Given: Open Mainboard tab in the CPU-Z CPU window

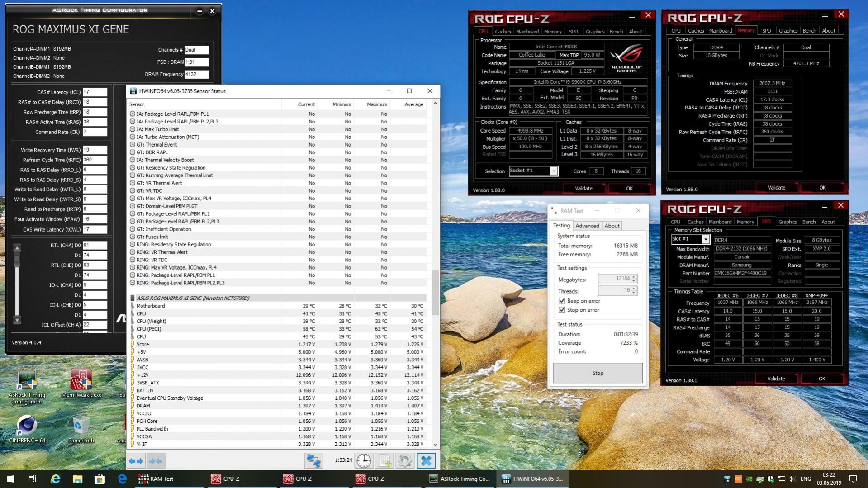Looking at the screenshot, I should click(x=527, y=32).
